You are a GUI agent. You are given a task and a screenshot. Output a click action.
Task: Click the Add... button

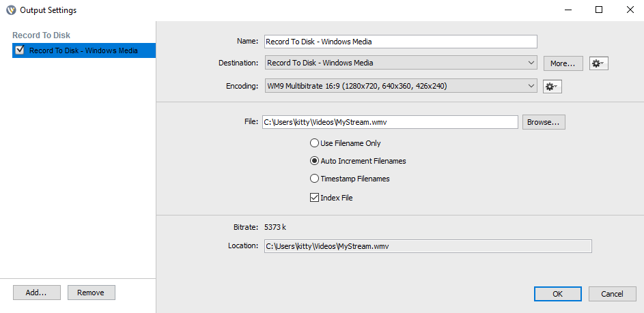pyautogui.click(x=37, y=293)
